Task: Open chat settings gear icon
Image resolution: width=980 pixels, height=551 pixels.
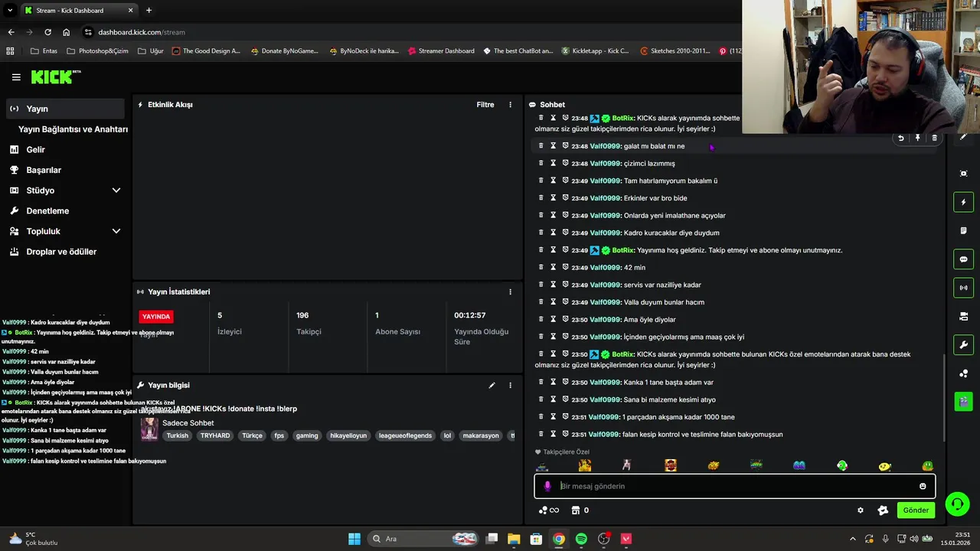Action: (x=861, y=510)
